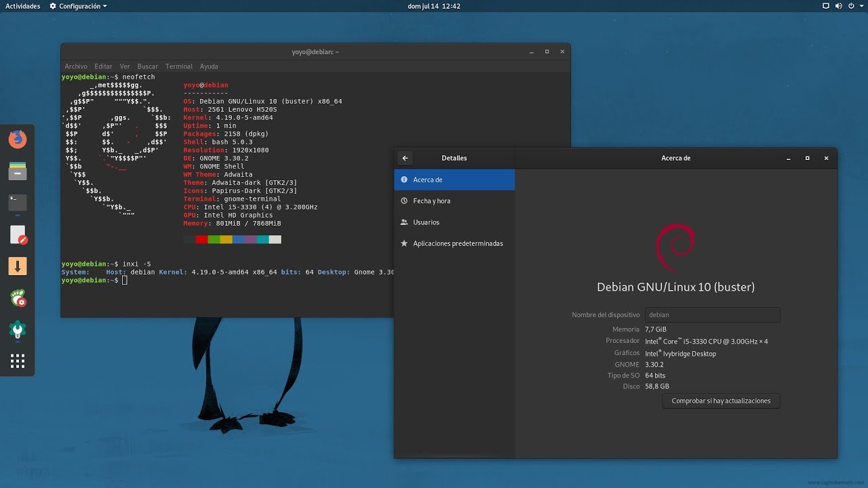Image resolution: width=868 pixels, height=488 pixels.
Task: Click the white swatch in neofetch palette
Action: [x=275, y=239]
